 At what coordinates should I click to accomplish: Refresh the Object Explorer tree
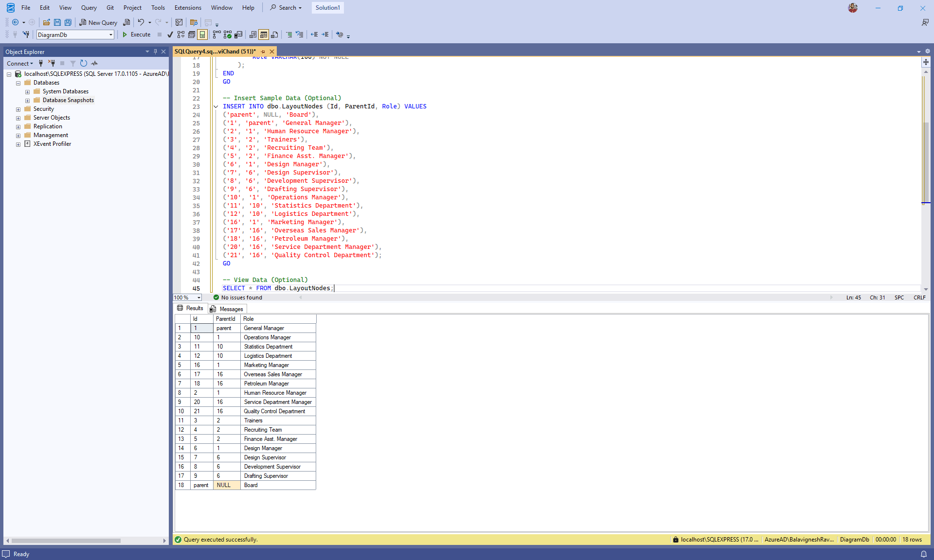[x=84, y=63]
